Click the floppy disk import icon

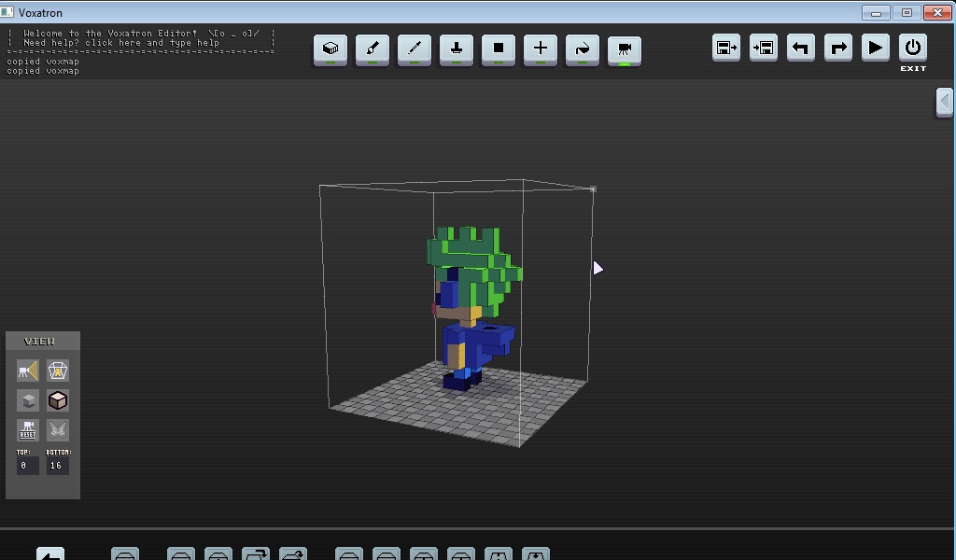tap(764, 48)
